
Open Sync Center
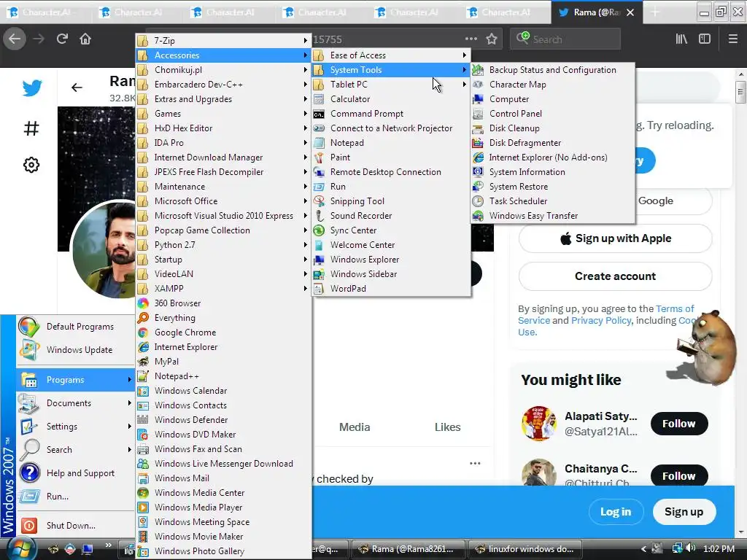pos(391,230)
